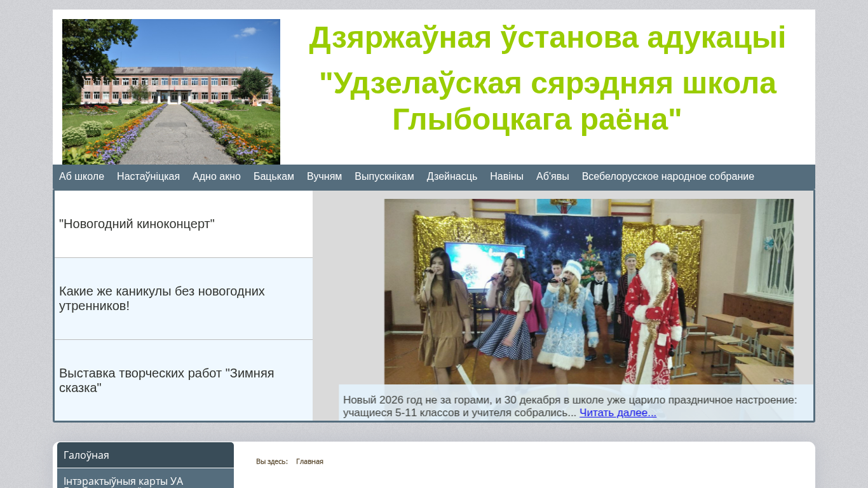Viewport: 868px width, 488px height.
Task: Open "Інтэрактыўныя карты УА" sidebar item
Action: click(x=146, y=480)
